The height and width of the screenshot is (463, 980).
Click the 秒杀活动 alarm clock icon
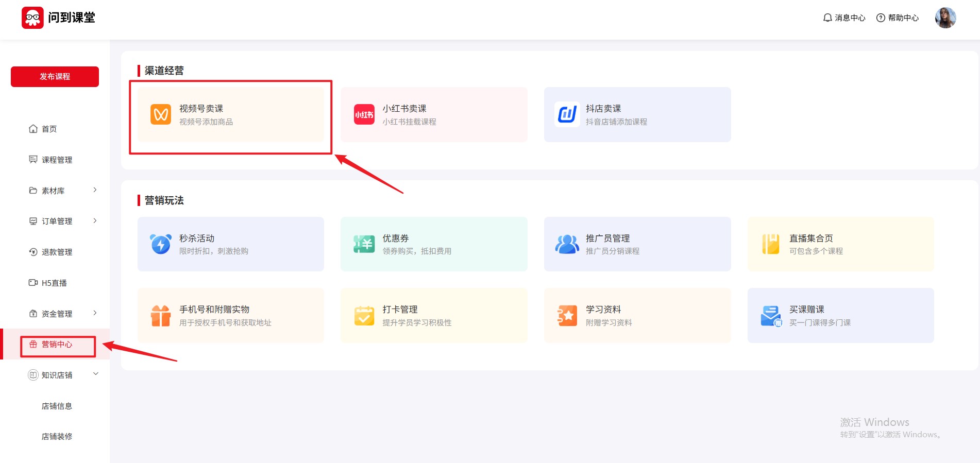coord(161,244)
